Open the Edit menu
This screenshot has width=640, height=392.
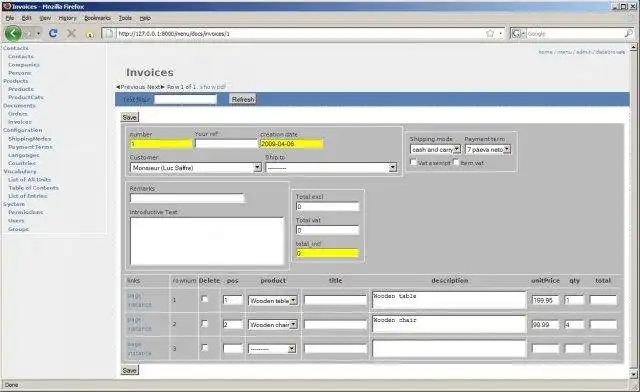27,18
